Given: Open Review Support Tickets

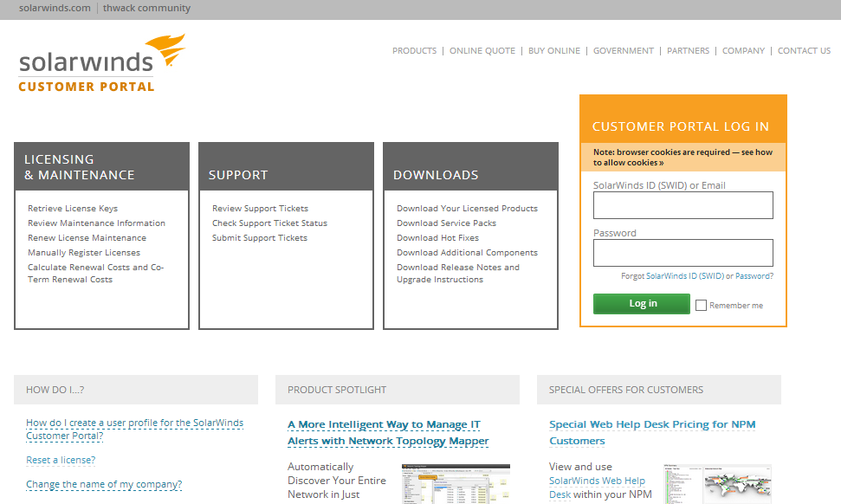Looking at the screenshot, I should [260, 208].
